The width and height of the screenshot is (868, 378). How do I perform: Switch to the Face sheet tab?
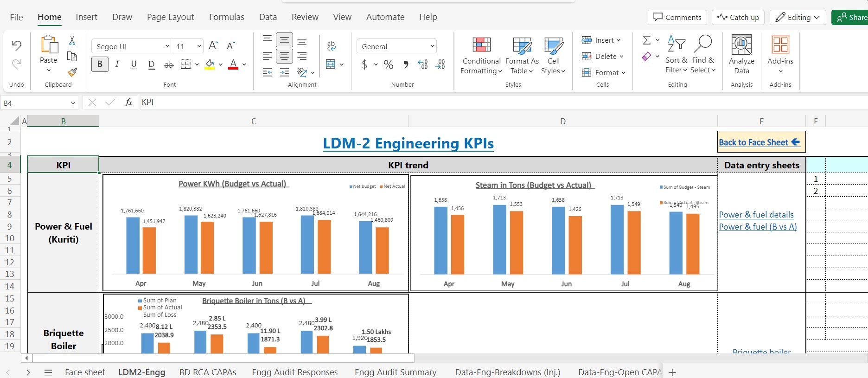[x=85, y=372]
